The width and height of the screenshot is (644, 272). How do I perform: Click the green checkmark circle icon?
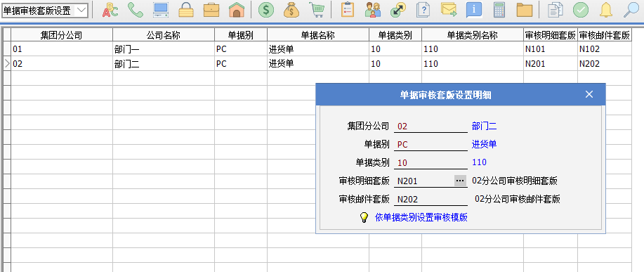pyautogui.click(x=581, y=10)
